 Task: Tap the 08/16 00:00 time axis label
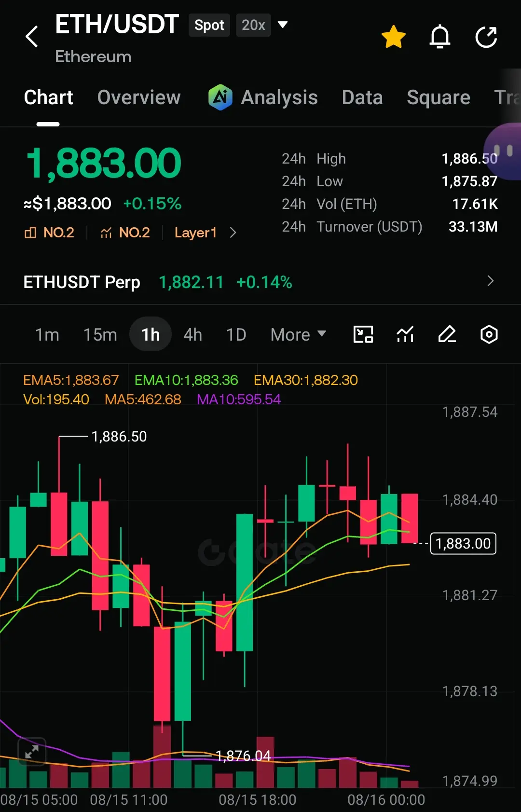[x=386, y=800]
